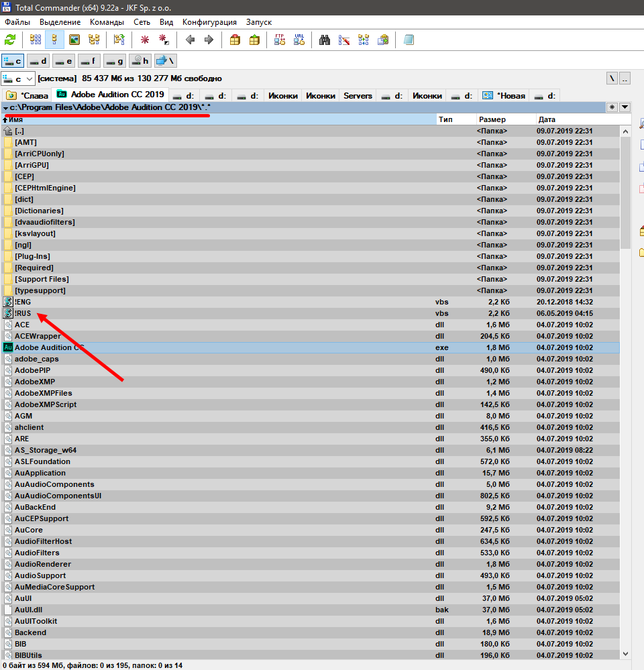This screenshot has height=670, width=644.
Task: Click the red star invert selection icon
Action: point(145,40)
